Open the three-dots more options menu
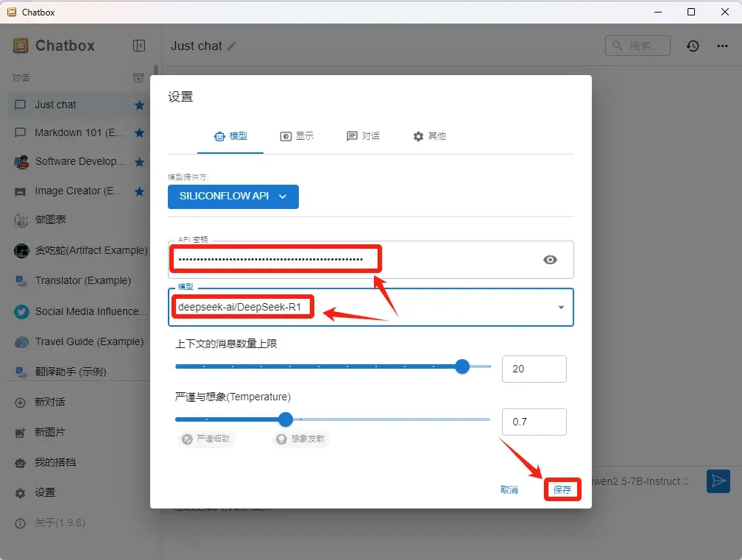Viewport: 742px width, 560px height. (x=722, y=46)
